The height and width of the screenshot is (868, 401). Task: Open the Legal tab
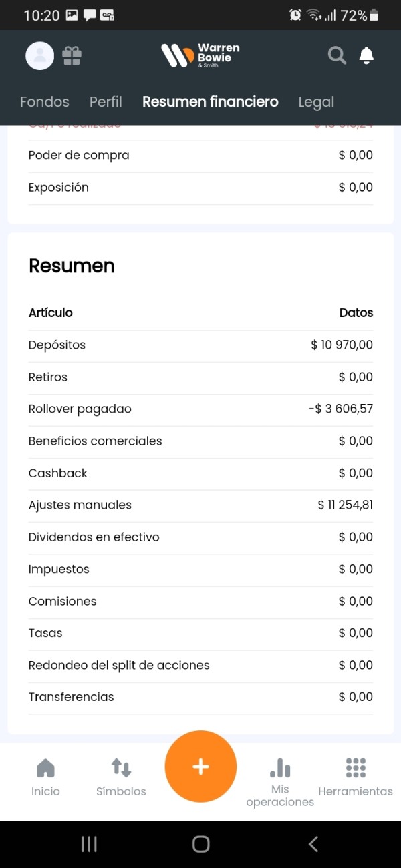pyautogui.click(x=316, y=102)
